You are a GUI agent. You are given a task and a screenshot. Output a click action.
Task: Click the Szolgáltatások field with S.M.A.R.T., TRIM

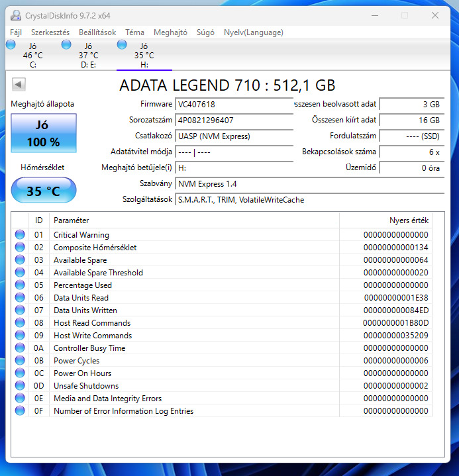coord(310,200)
